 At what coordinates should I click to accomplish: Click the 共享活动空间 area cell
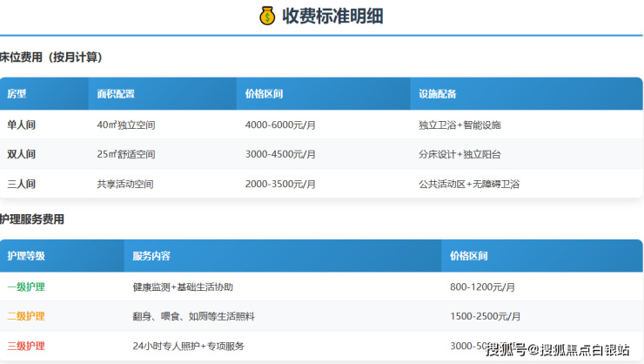click(x=125, y=184)
